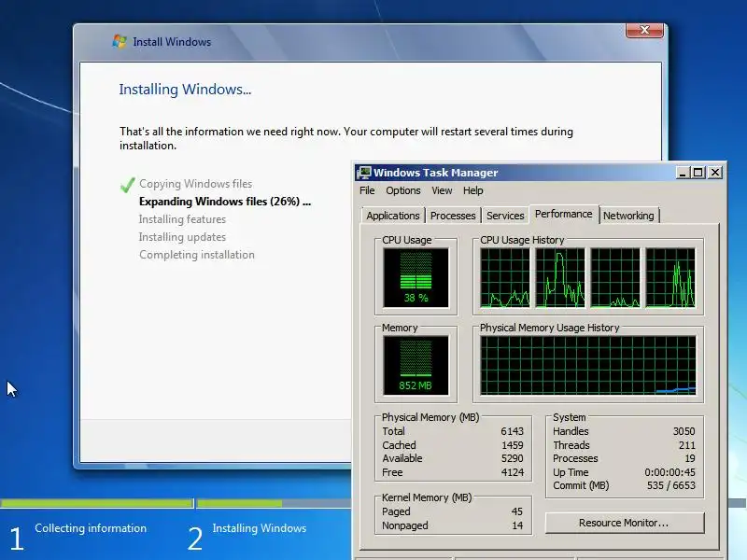Switch to the Applications tab
Screen dimensions: 747x560
click(x=392, y=216)
